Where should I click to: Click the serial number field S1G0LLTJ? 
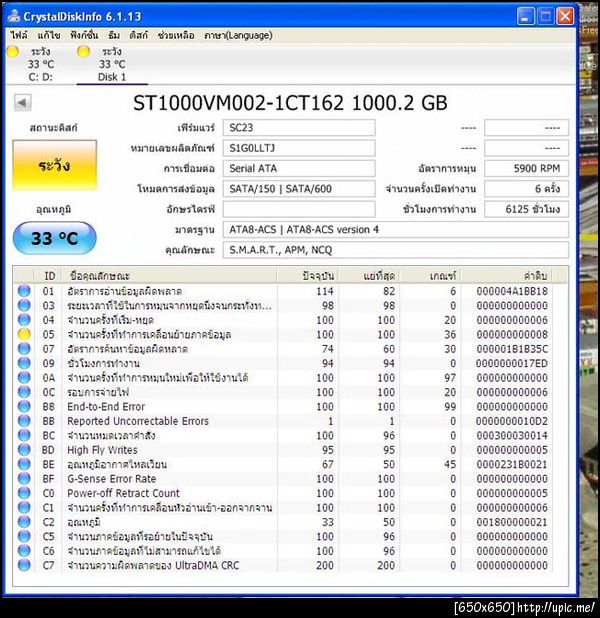299,148
